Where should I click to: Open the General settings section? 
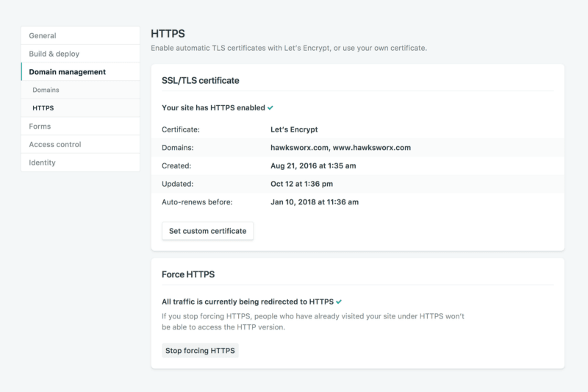click(80, 35)
